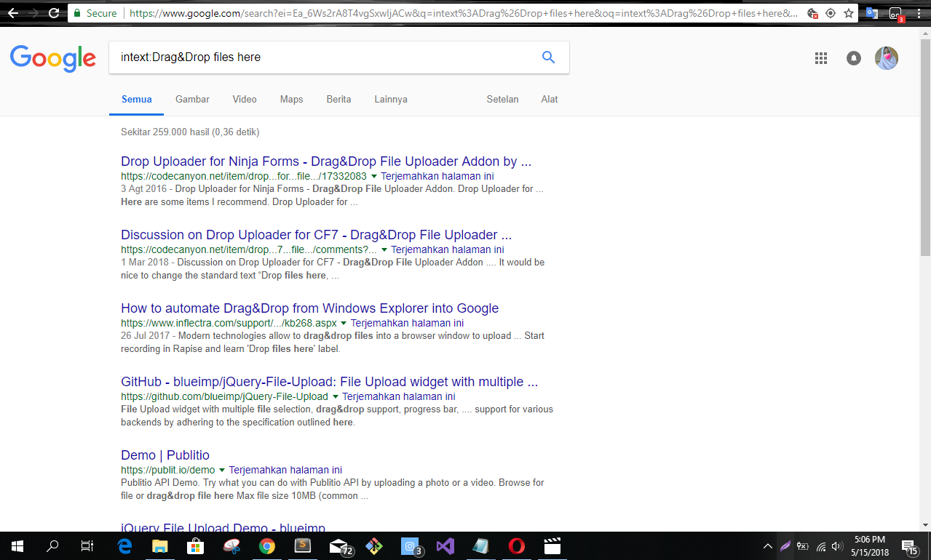The width and height of the screenshot is (931, 560).
Task: Translate the GitHub blueimp result page
Action: pos(399,397)
